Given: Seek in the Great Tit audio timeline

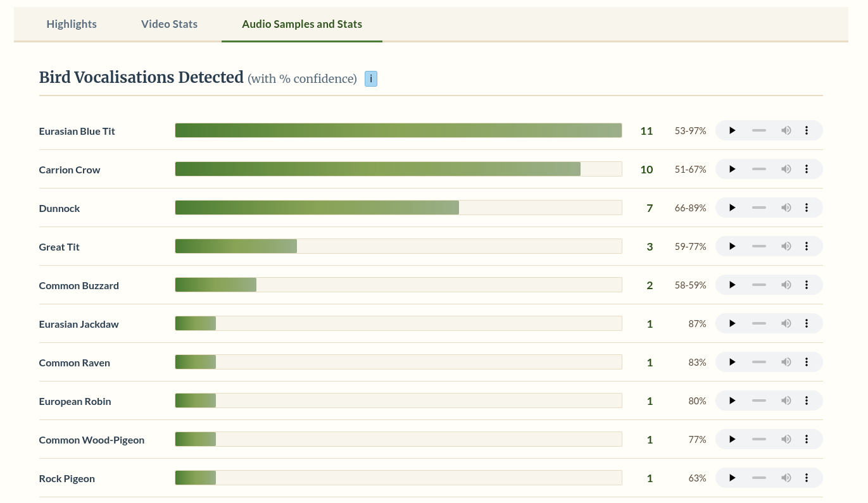Looking at the screenshot, I should pyautogui.click(x=759, y=246).
